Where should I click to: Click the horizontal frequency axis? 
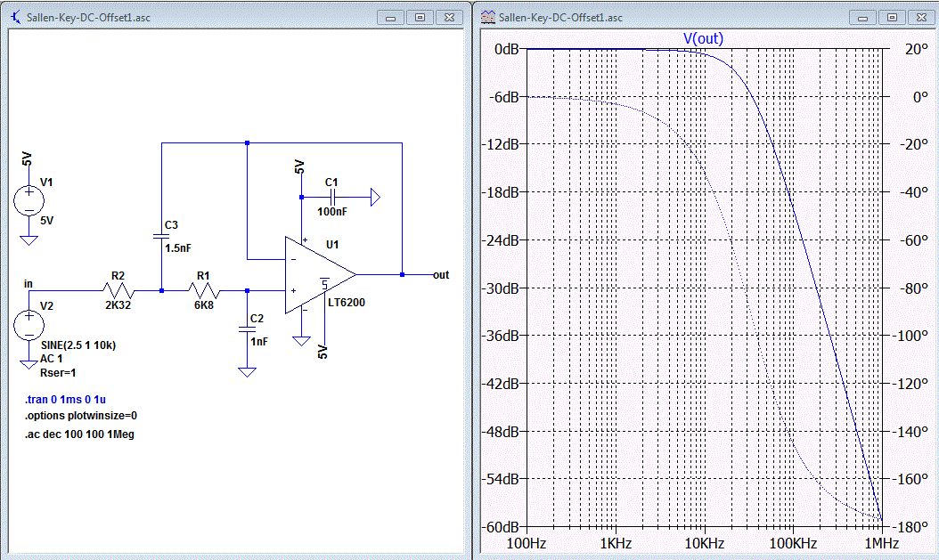(703, 542)
